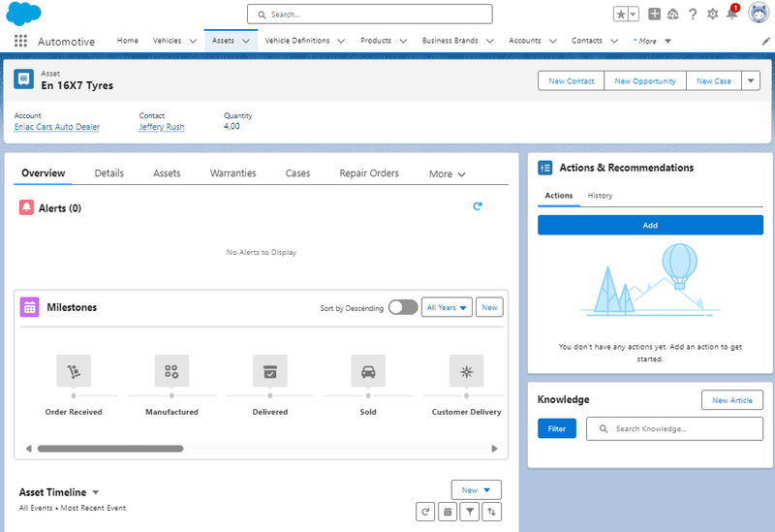Open the Eniac Cars Auto Dealer account link

[x=57, y=127]
